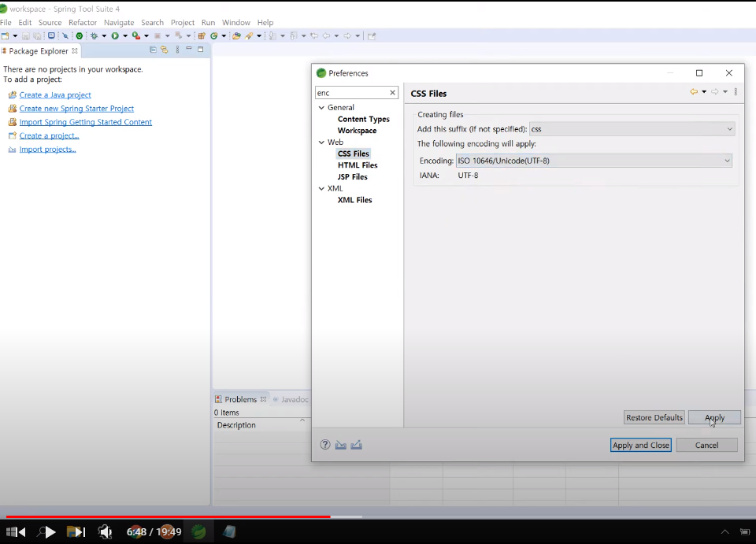Click the Export preferences icon
Image resolution: width=756 pixels, height=544 pixels.
click(356, 445)
